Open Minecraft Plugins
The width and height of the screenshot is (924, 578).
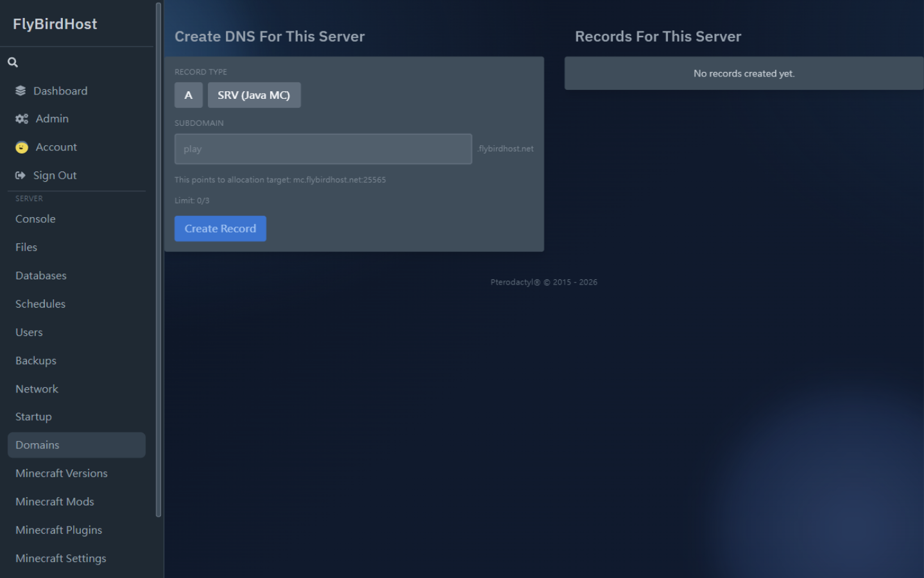[76, 530]
